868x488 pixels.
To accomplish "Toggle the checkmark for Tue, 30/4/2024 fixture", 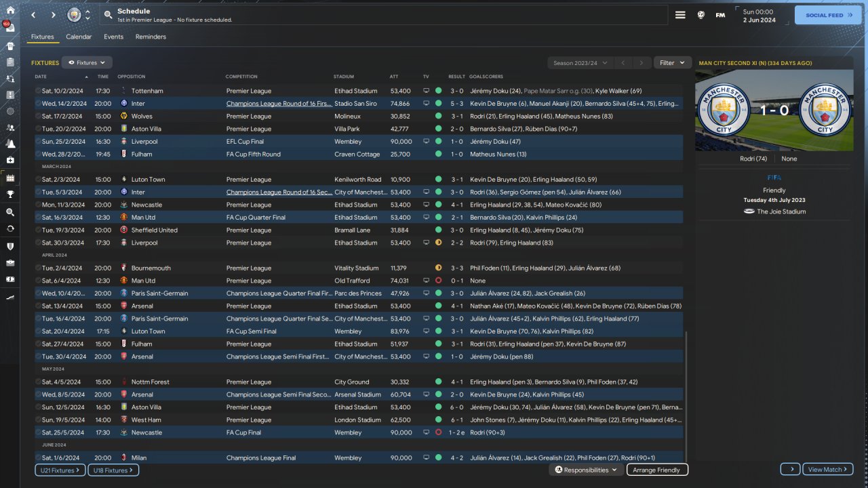I will pyautogui.click(x=38, y=357).
